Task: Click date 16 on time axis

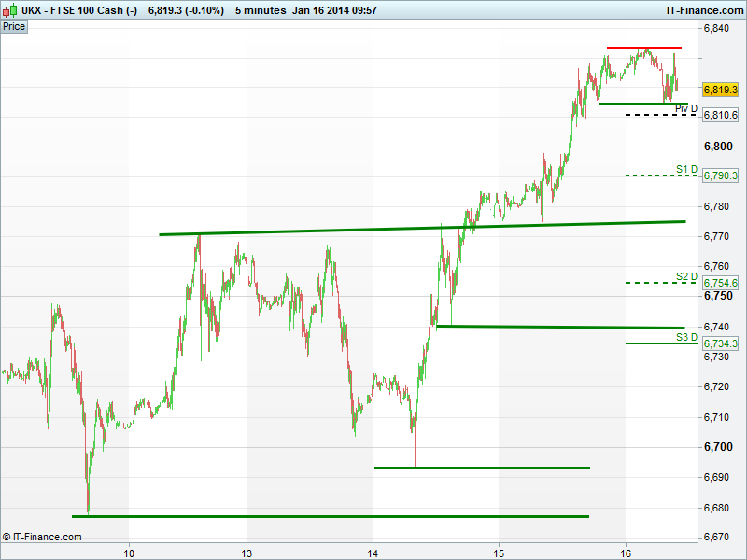Action: coord(626,553)
